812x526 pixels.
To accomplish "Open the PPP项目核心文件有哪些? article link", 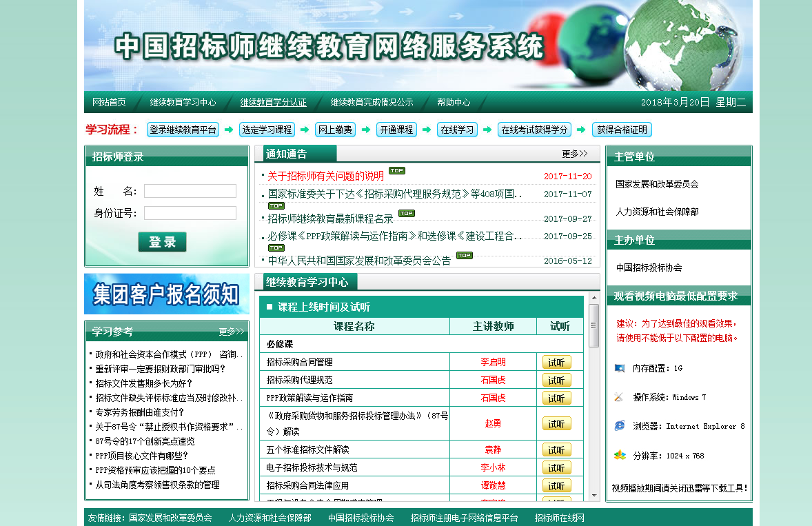I will click(x=141, y=456).
